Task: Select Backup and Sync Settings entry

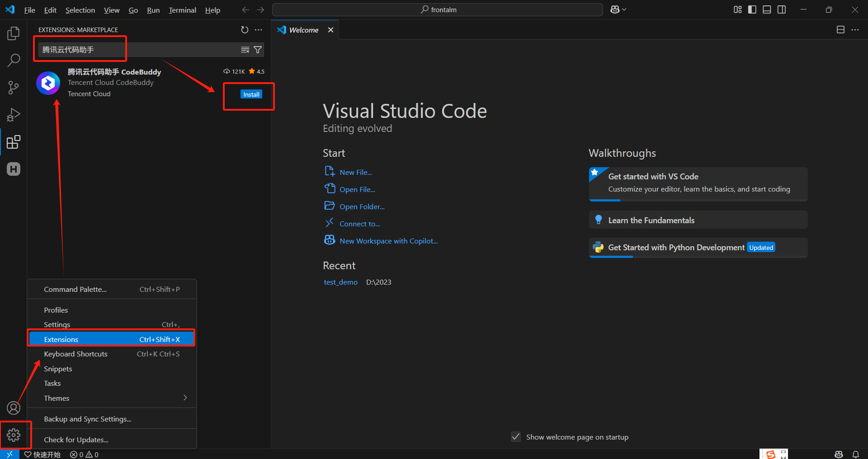Action: point(112,419)
